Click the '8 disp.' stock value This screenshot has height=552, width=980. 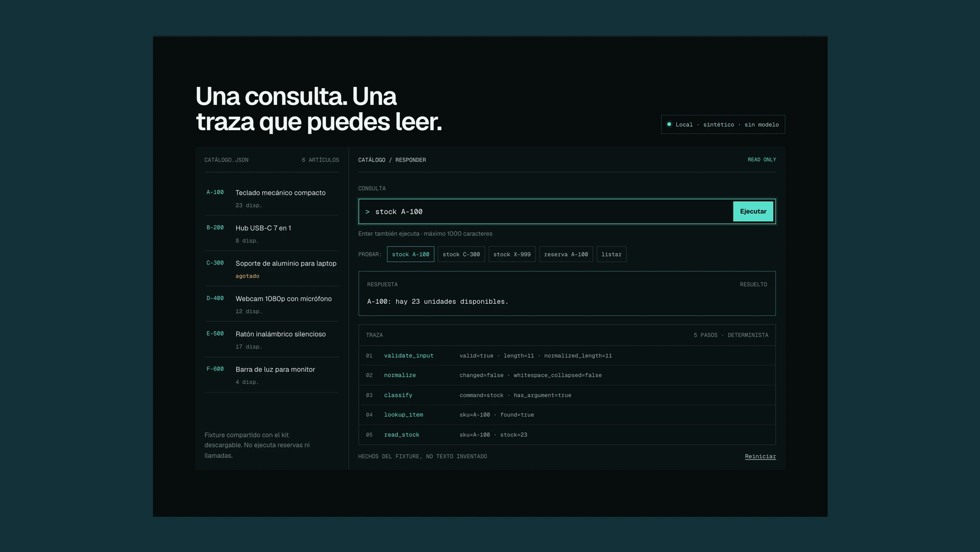(x=247, y=241)
